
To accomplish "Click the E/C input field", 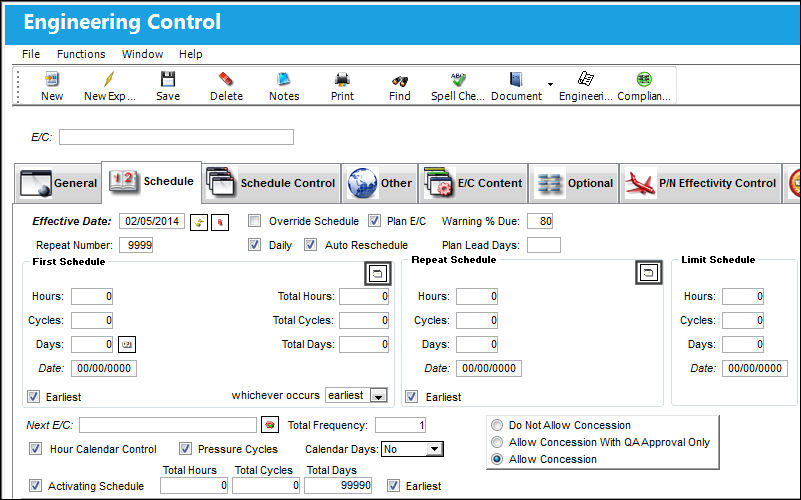I will pos(176,137).
